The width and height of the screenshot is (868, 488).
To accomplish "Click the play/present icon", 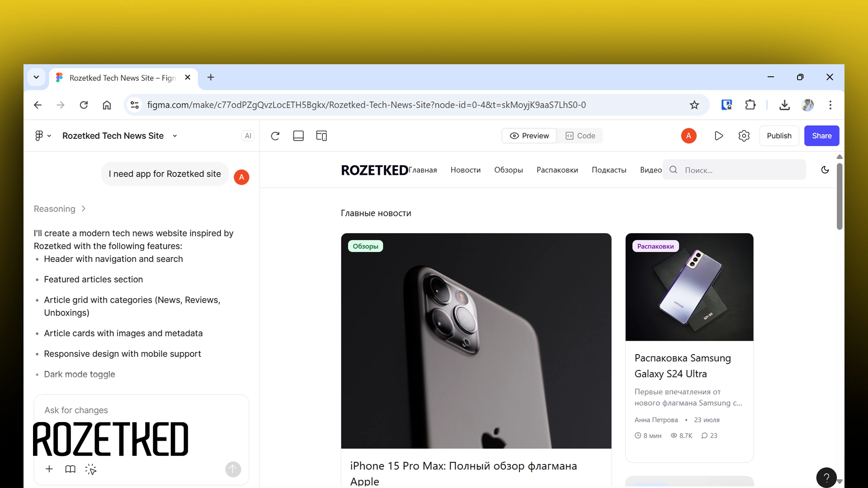I will pos(718,136).
